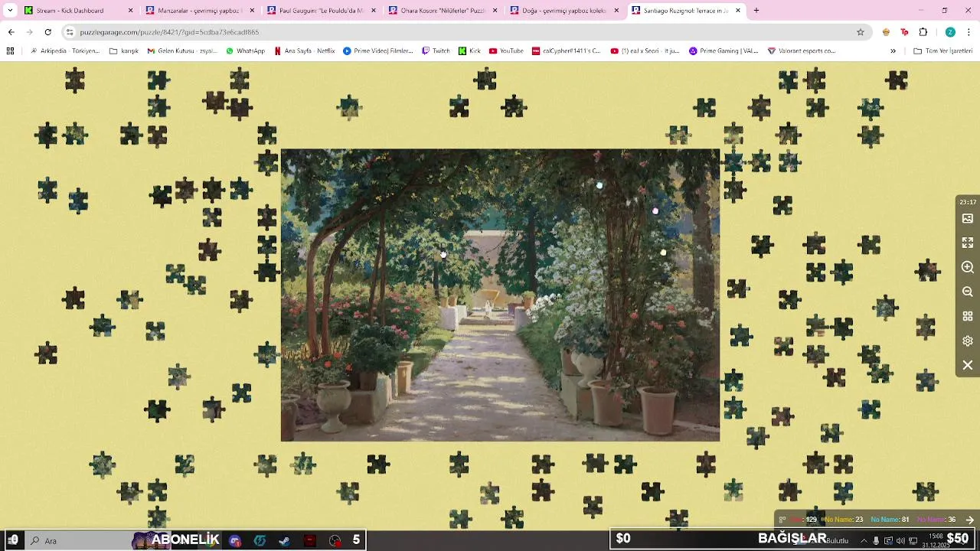Image resolution: width=980 pixels, height=551 pixels.
Task: Open a new browser tab
Action: (756, 11)
